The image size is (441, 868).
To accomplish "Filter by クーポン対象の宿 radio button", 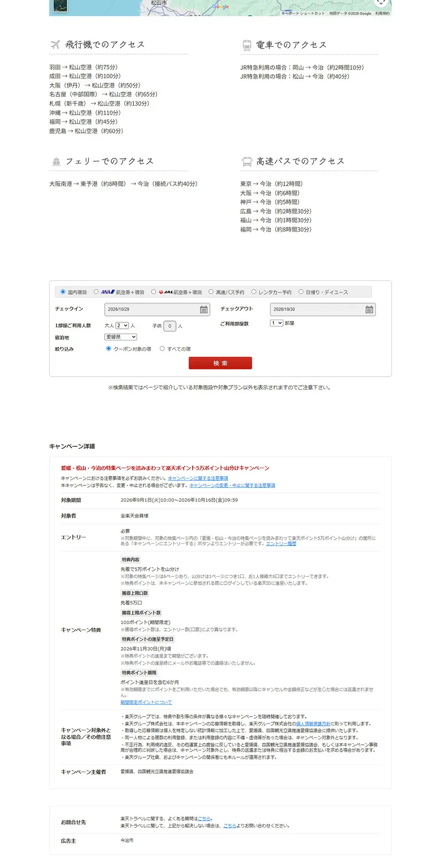I will pos(109,348).
